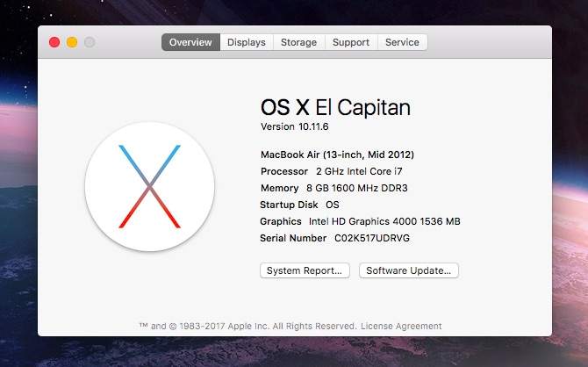
Task: Minimize window with yellow button
Action: (x=72, y=42)
